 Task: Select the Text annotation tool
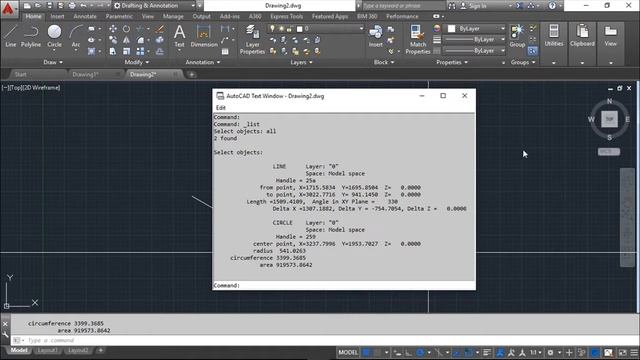click(180, 36)
